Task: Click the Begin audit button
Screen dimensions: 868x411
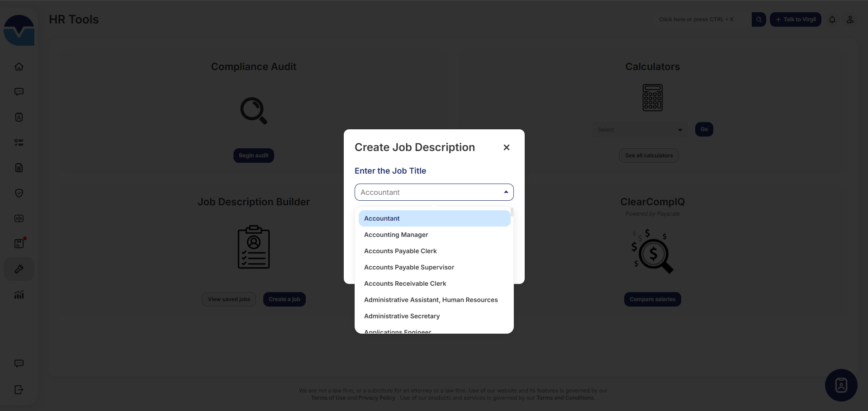Action: pyautogui.click(x=254, y=156)
